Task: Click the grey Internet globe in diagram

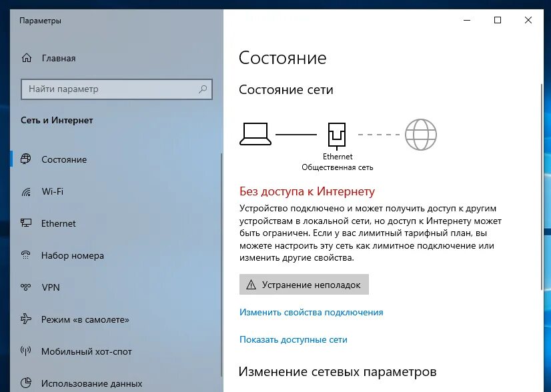Action: point(421,135)
